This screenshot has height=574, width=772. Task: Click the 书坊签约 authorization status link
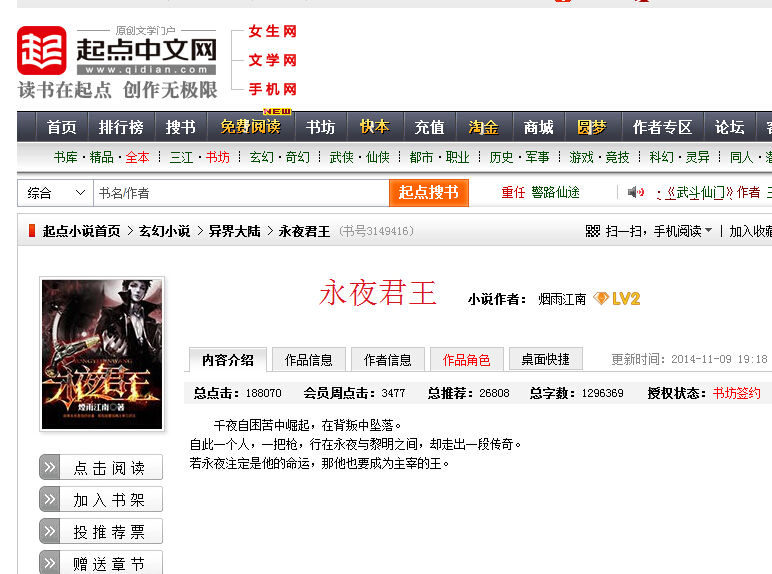pos(737,393)
